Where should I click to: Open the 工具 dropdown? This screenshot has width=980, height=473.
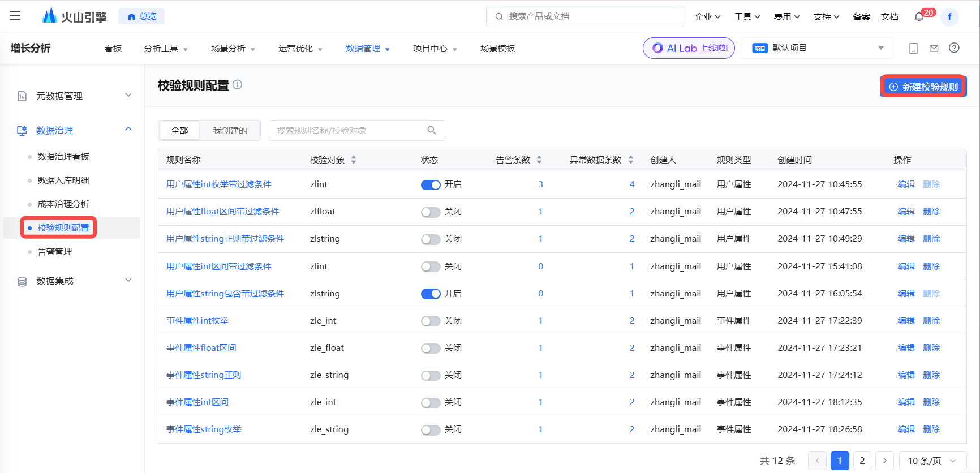point(747,16)
